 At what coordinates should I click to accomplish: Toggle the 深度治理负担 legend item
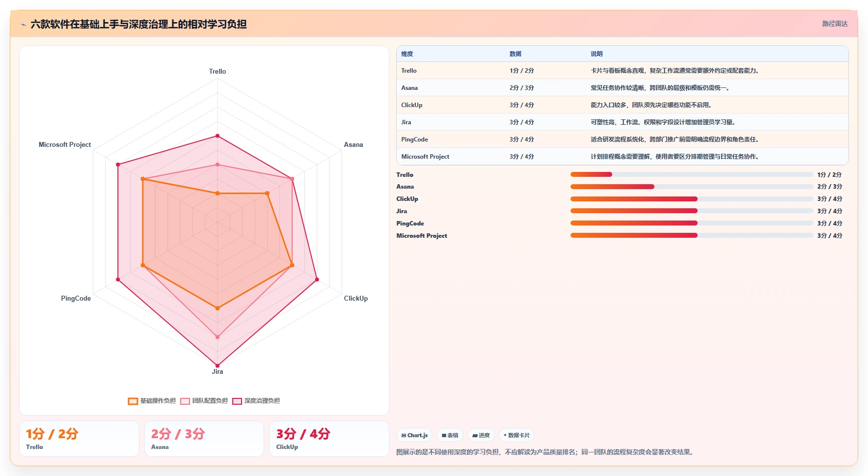point(256,401)
